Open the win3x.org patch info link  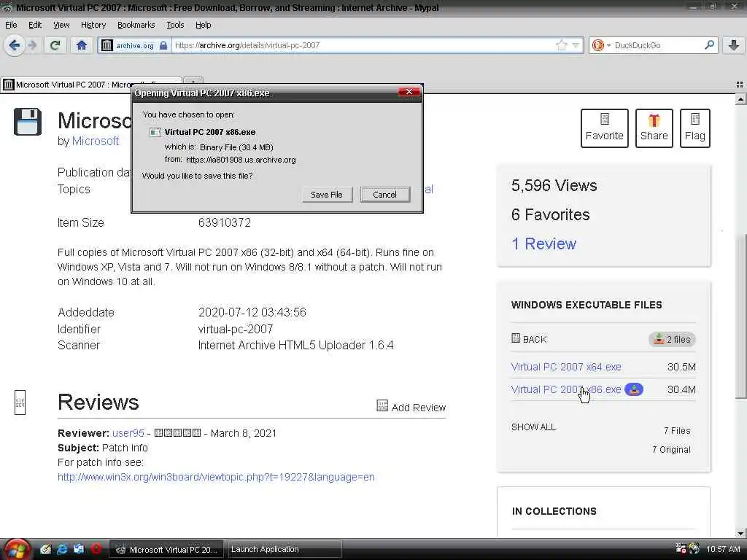[216, 477]
